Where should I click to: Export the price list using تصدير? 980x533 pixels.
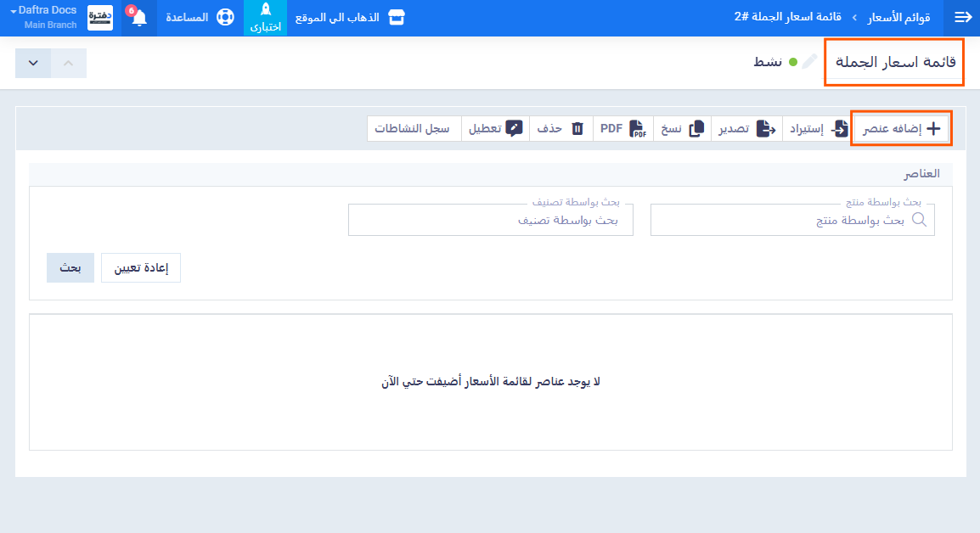click(x=746, y=129)
